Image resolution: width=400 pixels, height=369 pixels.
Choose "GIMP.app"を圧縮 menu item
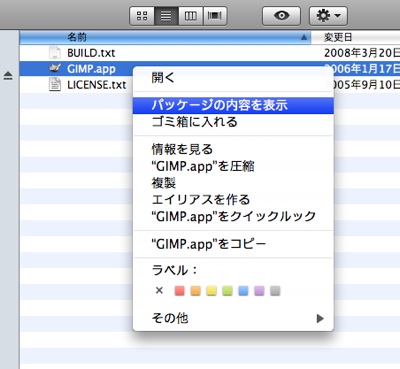pyautogui.click(x=233, y=166)
